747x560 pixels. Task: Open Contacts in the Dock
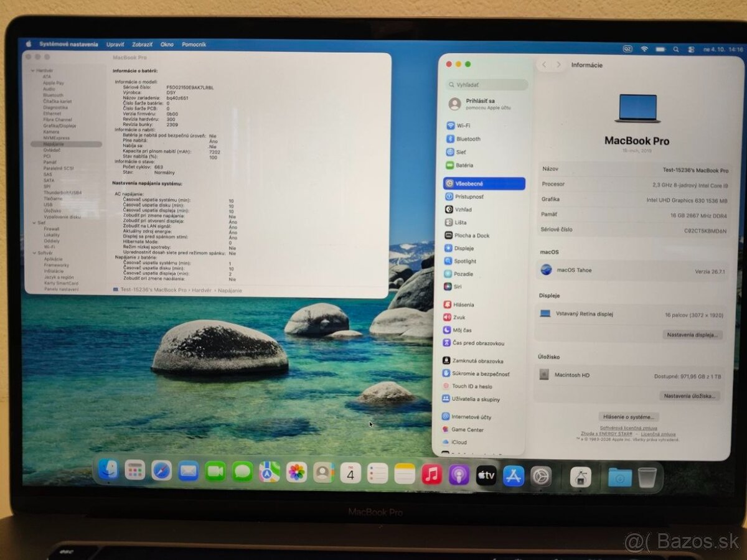pyautogui.click(x=324, y=473)
